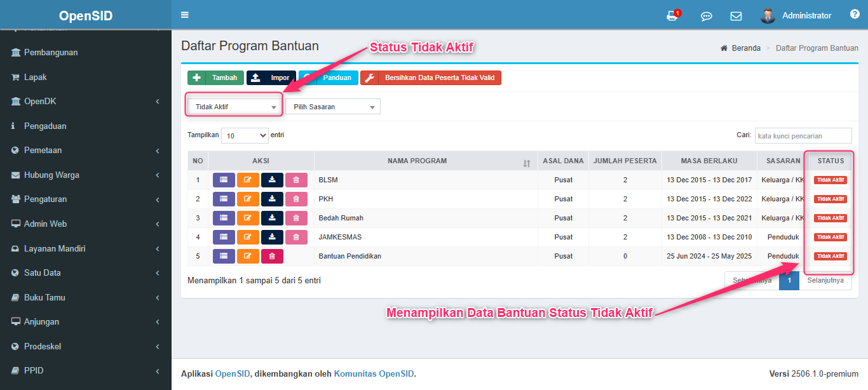
Task: Expand the Layanan Mandiri sidebar menu
Action: coord(86,248)
